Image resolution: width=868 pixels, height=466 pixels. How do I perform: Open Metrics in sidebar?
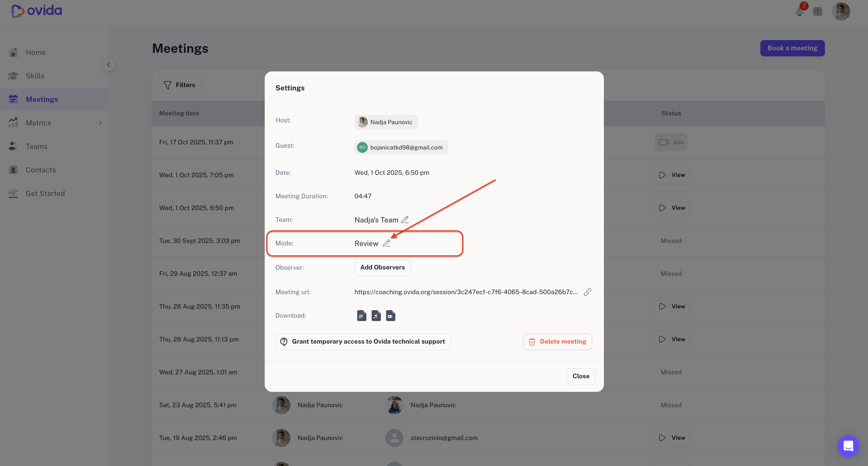(x=54, y=123)
